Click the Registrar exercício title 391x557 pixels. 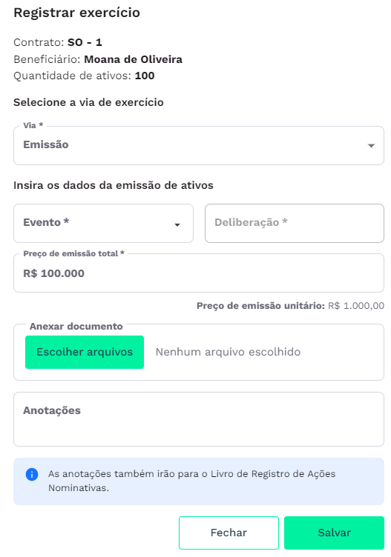point(77,13)
